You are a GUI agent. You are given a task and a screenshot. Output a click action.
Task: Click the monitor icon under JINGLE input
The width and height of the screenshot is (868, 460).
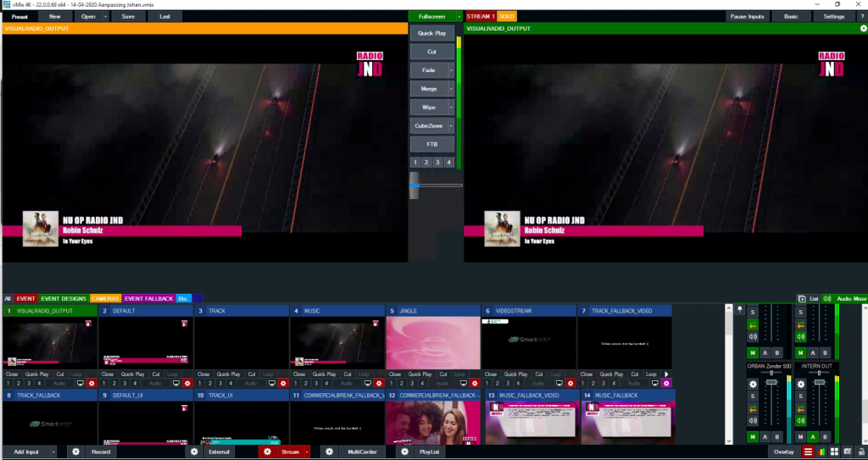(x=464, y=383)
